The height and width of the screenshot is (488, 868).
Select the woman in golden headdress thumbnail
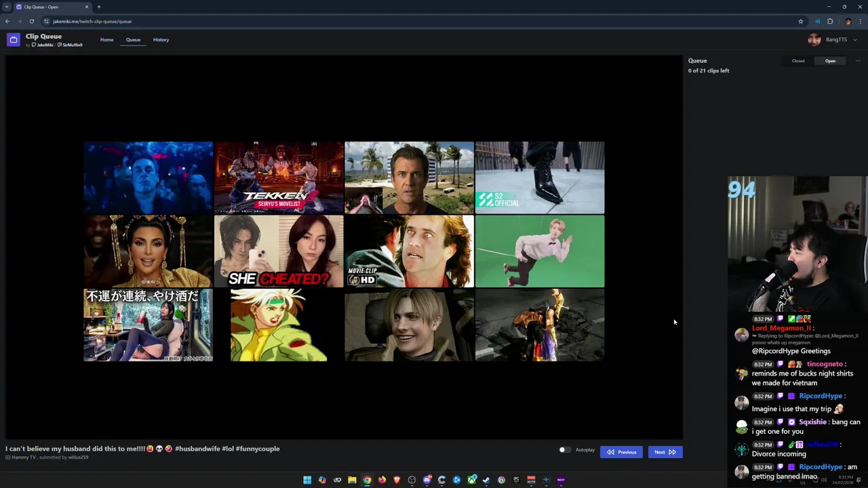click(149, 251)
